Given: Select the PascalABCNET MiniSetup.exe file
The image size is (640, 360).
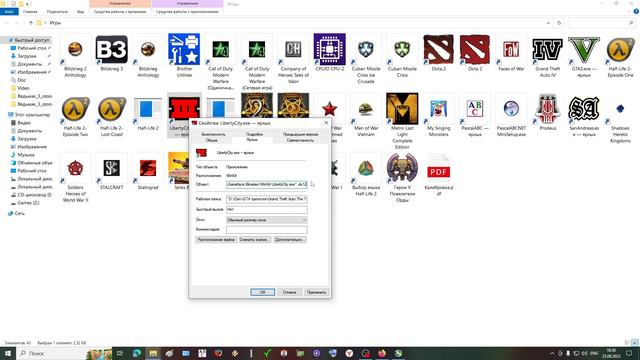Looking at the screenshot, I should click(x=511, y=109).
